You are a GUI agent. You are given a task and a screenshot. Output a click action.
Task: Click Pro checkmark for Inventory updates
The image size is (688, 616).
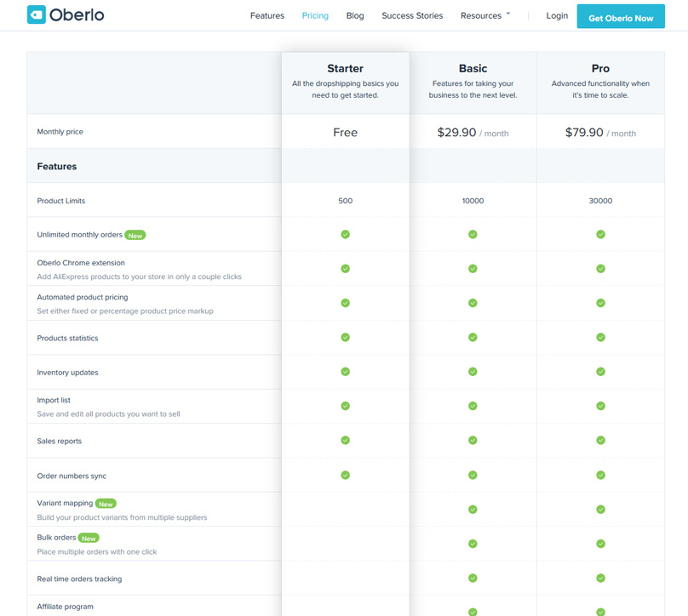click(x=600, y=371)
